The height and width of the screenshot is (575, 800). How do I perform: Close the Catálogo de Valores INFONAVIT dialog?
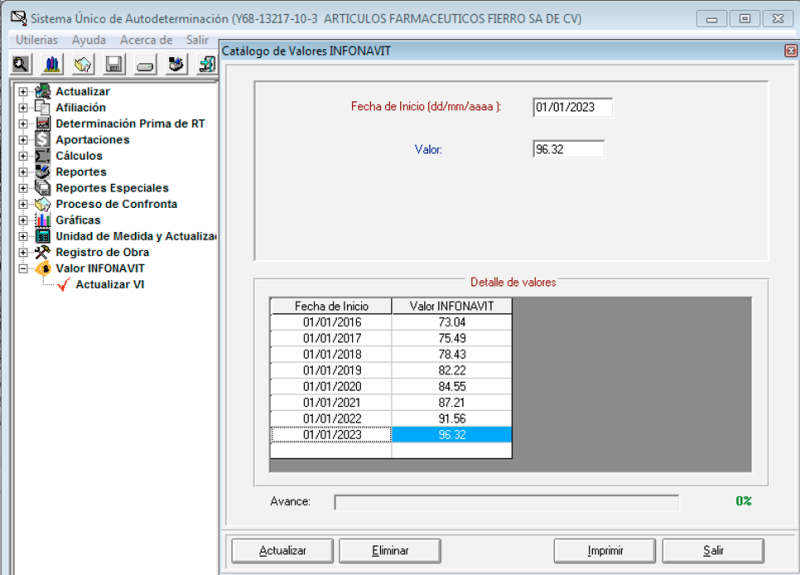pos(791,51)
